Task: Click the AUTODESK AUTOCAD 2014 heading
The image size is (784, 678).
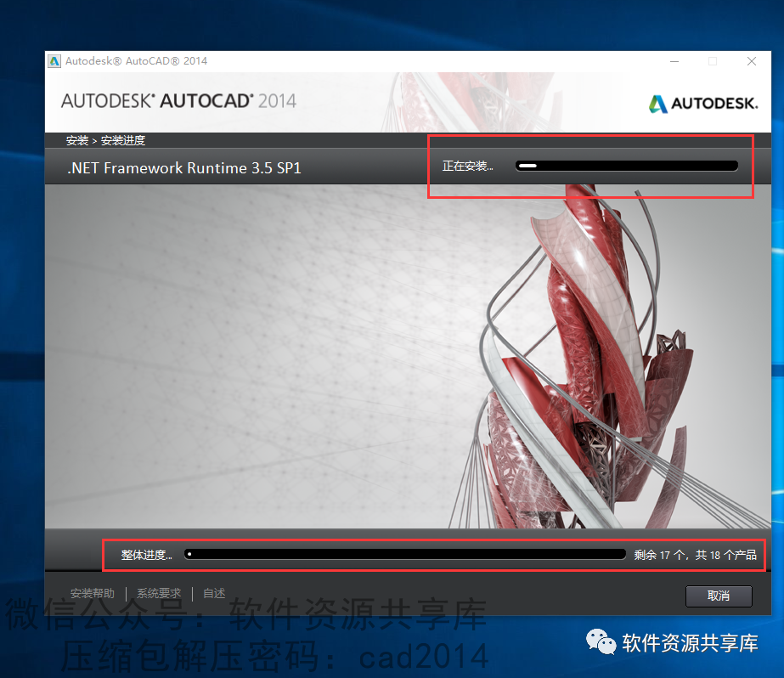Action: [x=178, y=101]
